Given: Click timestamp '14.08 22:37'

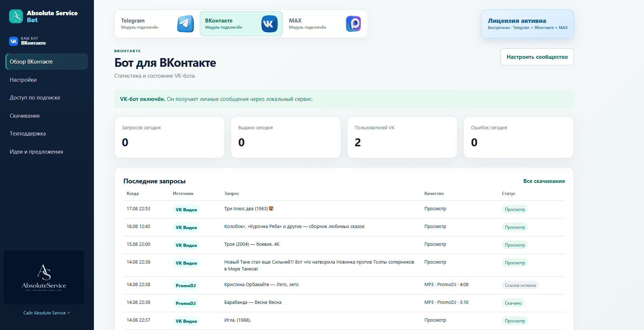Looking at the screenshot, I should tap(138, 320).
